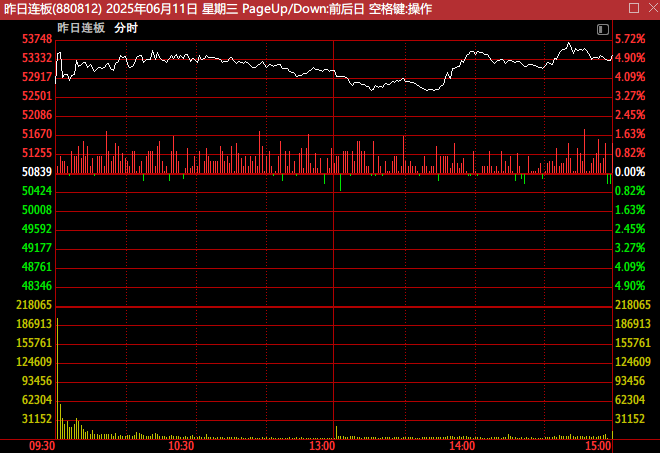Click the 15:00 time axis label

pos(598,446)
